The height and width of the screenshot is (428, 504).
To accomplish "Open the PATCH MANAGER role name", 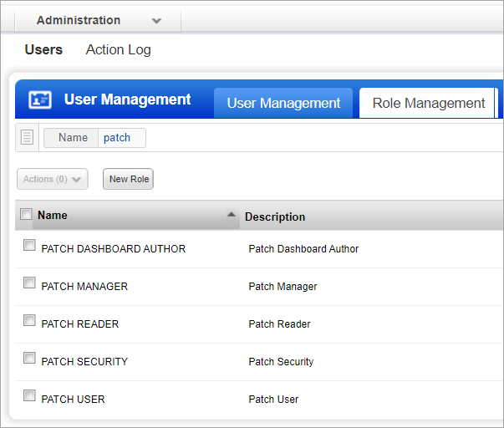I will click(x=84, y=286).
